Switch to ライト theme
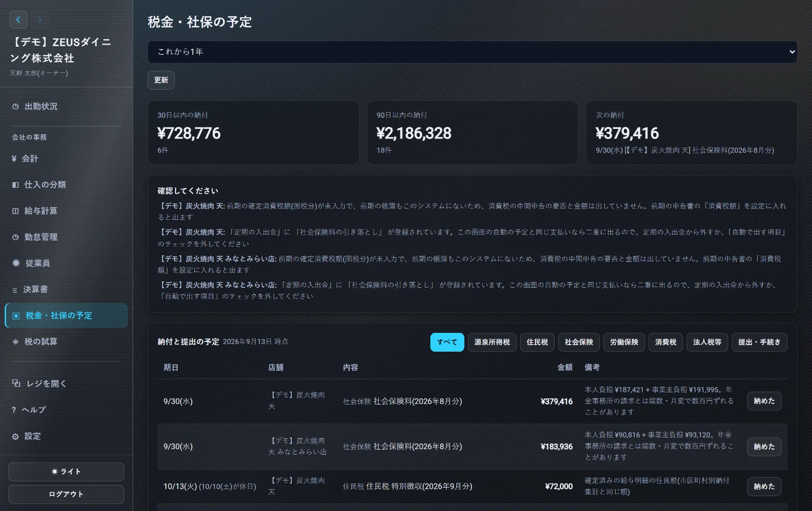 (x=66, y=471)
